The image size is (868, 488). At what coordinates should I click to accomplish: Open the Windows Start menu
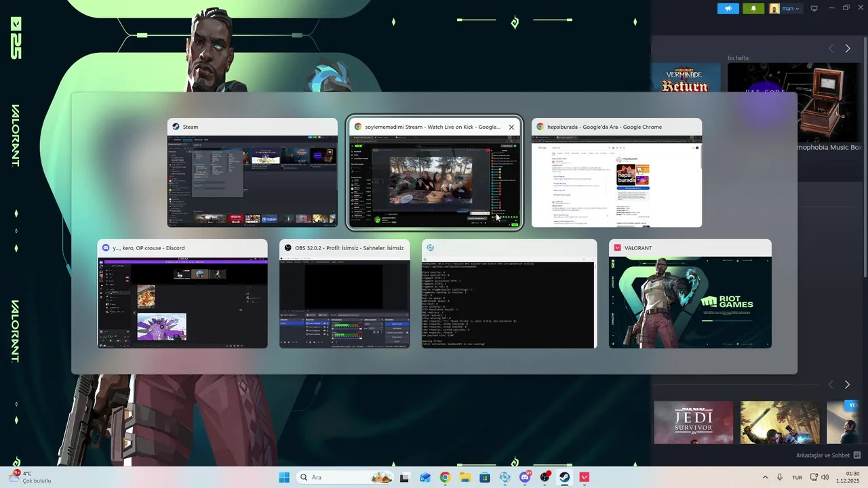[284, 477]
